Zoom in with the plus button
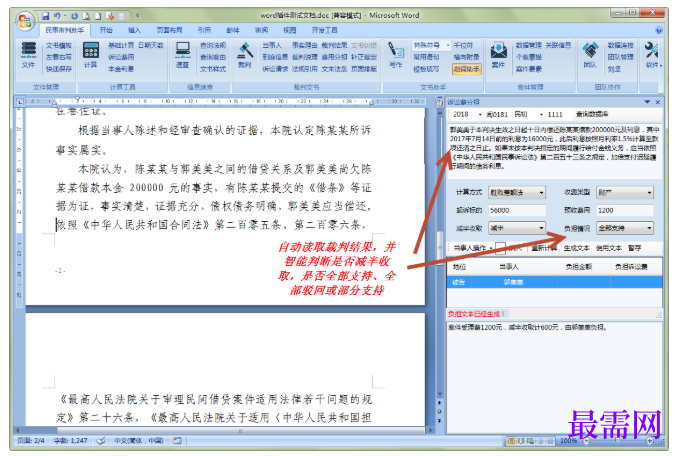The image size is (680, 456). click(650, 441)
